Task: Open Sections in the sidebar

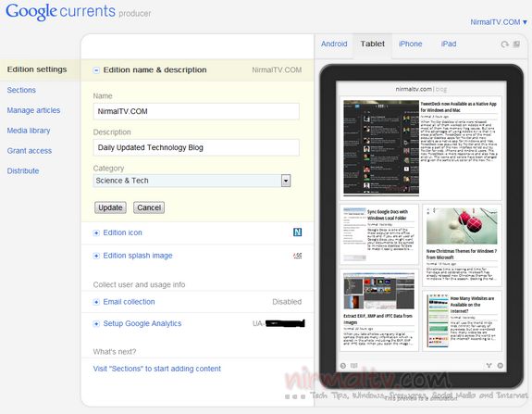Action: [21, 90]
